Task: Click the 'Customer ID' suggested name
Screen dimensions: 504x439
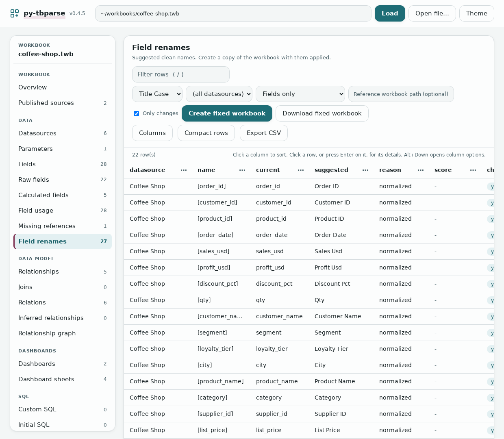Action: click(x=332, y=202)
